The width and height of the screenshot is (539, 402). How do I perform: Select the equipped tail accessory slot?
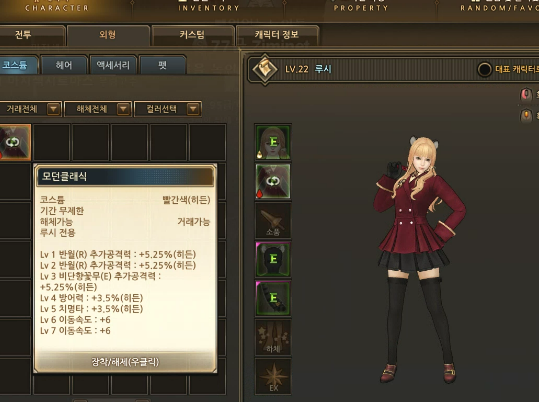(x=273, y=298)
